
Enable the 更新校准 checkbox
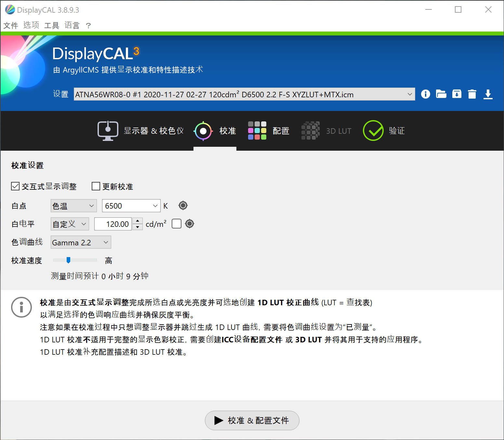click(96, 186)
